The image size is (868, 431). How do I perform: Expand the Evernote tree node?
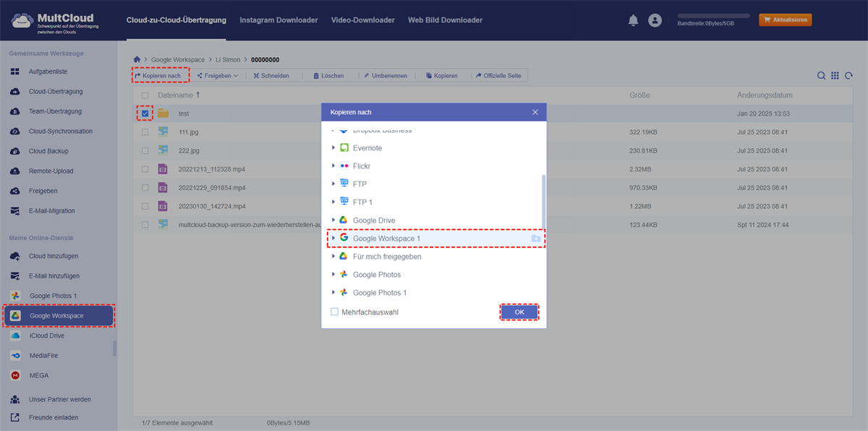click(333, 148)
